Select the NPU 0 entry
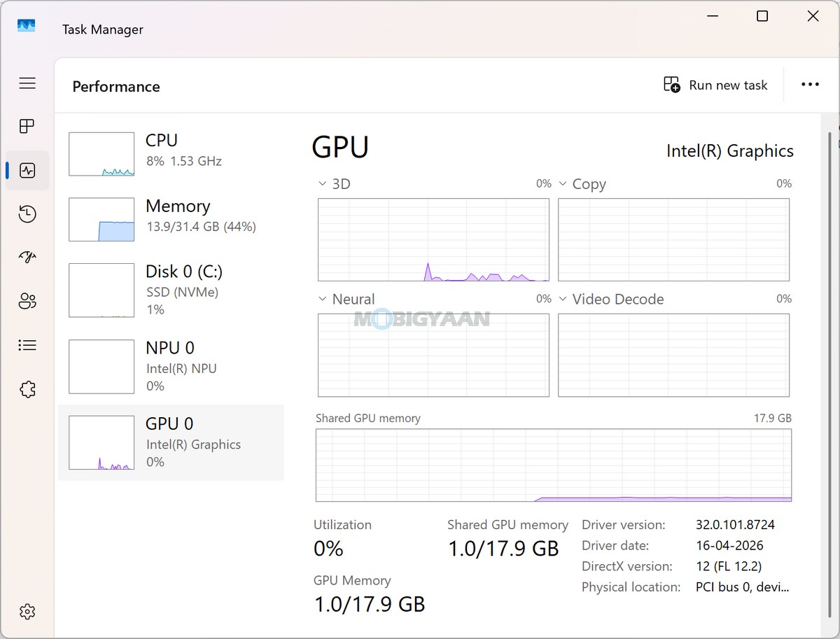The height and width of the screenshot is (639, 840). click(x=171, y=366)
